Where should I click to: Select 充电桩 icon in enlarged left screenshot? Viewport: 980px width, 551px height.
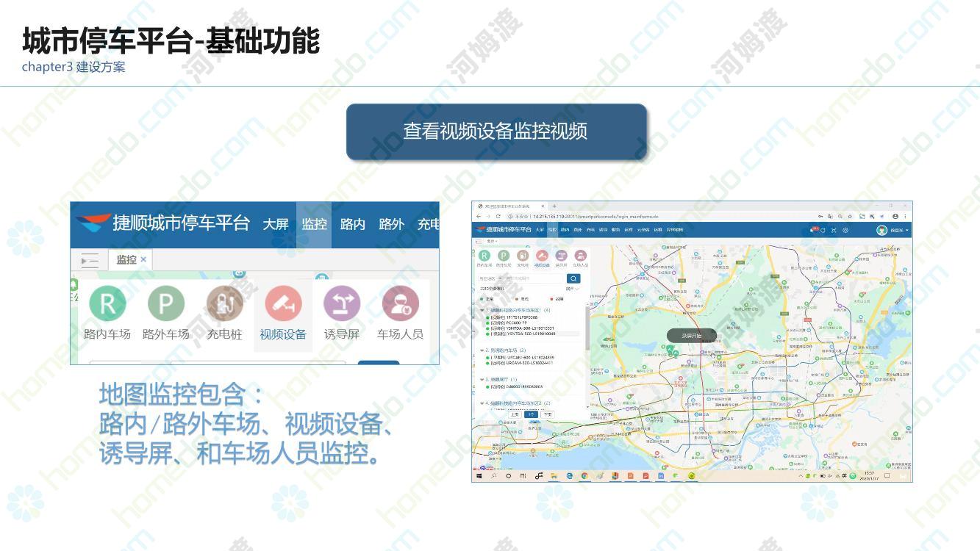(224, 303)
